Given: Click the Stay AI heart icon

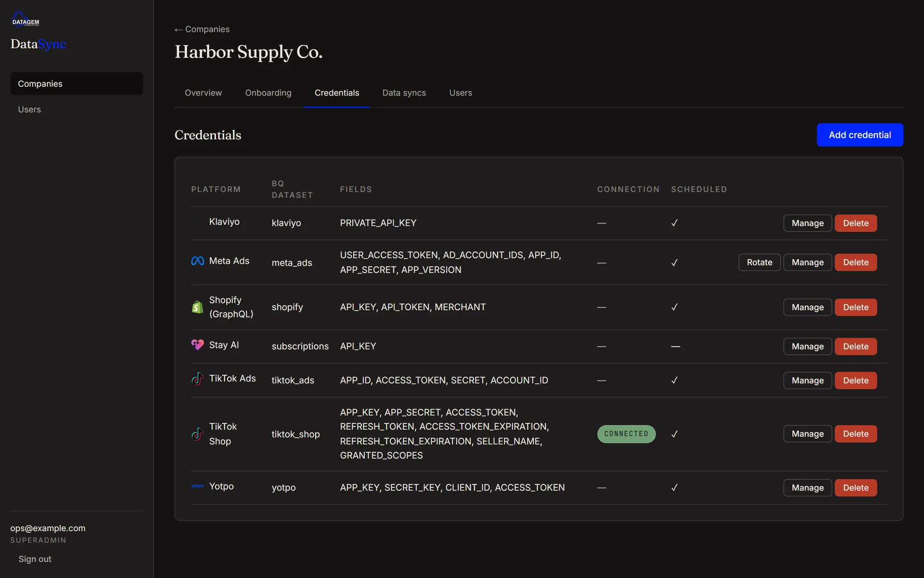Looking at the screenshot, I should [197, 345].
